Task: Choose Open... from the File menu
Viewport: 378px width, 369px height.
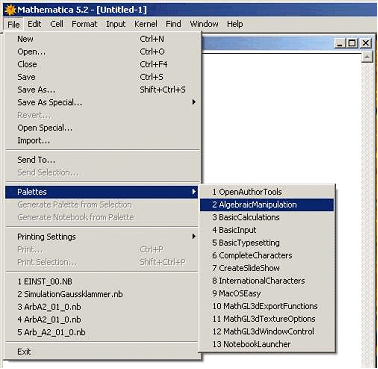Action: [x=103, y=52]
